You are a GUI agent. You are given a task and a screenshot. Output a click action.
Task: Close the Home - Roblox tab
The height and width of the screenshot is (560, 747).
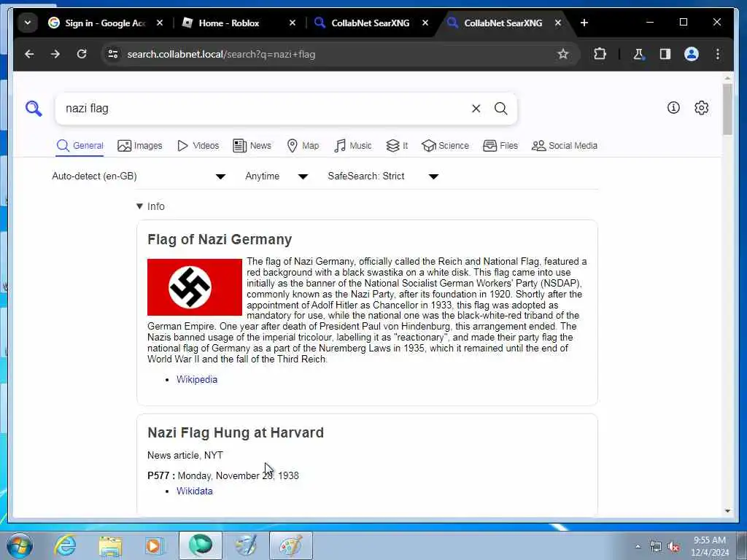tap(293, 23)
